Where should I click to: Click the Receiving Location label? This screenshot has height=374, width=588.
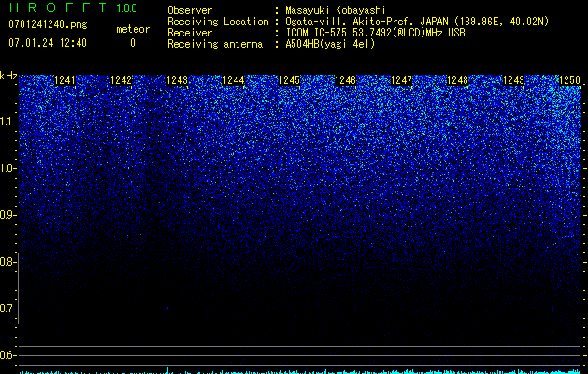point(218,22)
